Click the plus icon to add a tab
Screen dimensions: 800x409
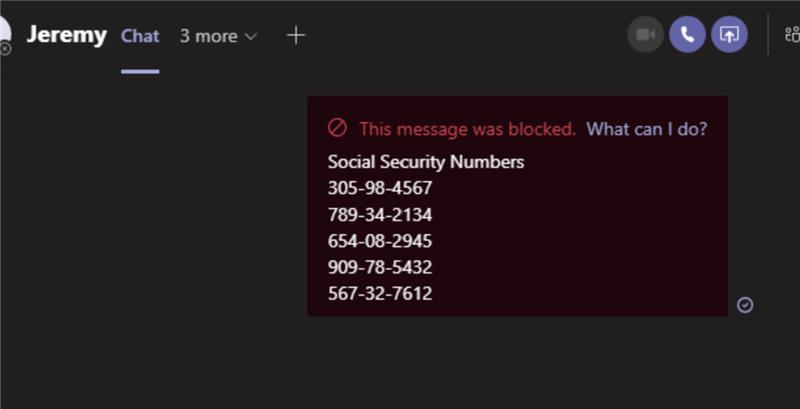295,35
